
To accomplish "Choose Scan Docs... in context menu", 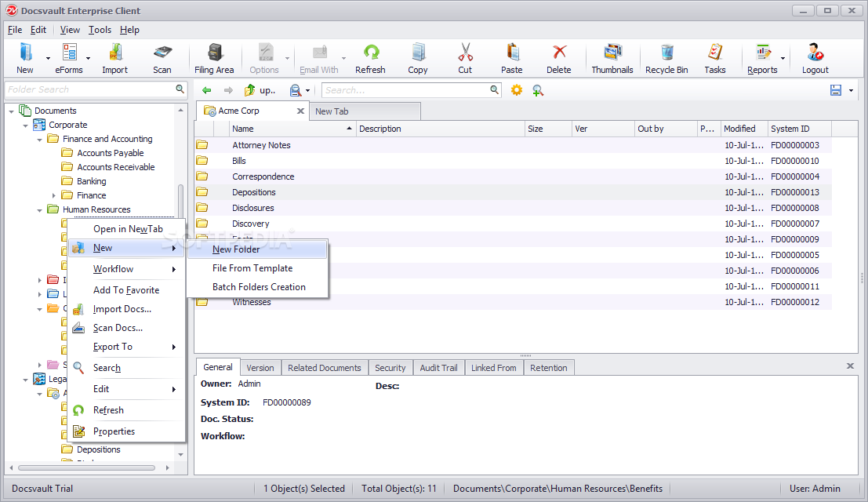I will pyautogui.click(x=126, y=328).
